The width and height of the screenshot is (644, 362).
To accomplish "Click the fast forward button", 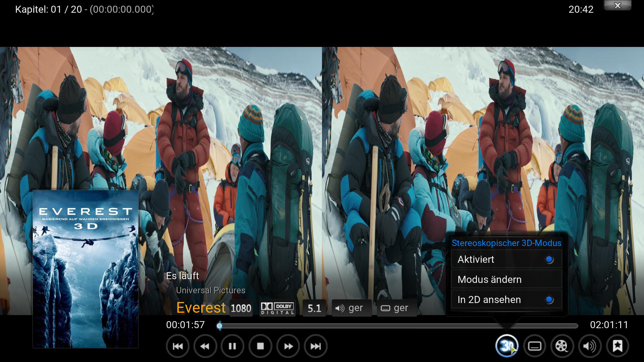I will [288, 346].
